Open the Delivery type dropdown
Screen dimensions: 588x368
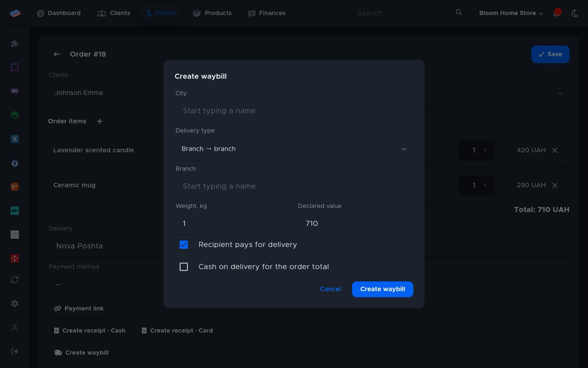tap(294, 149)
